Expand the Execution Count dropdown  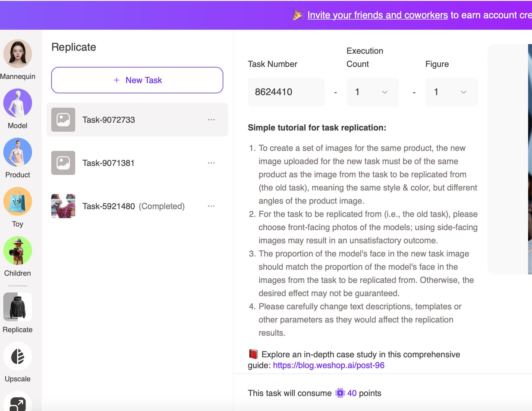pyautogui.click(x=373, y=92)
